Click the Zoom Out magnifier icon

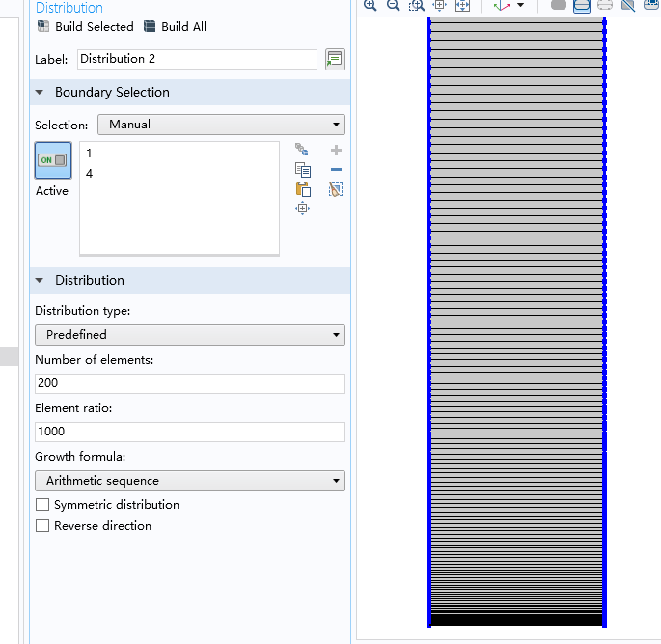[394, 5]
